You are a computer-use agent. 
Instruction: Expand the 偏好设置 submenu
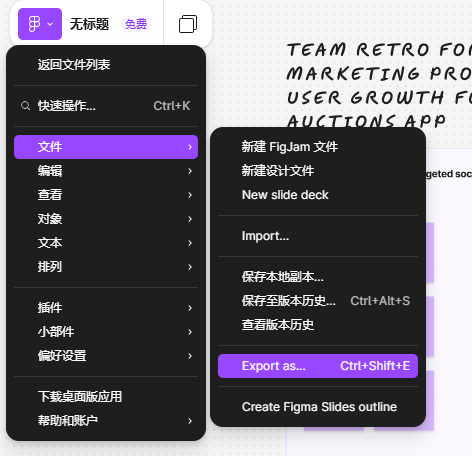pos(106,356)
